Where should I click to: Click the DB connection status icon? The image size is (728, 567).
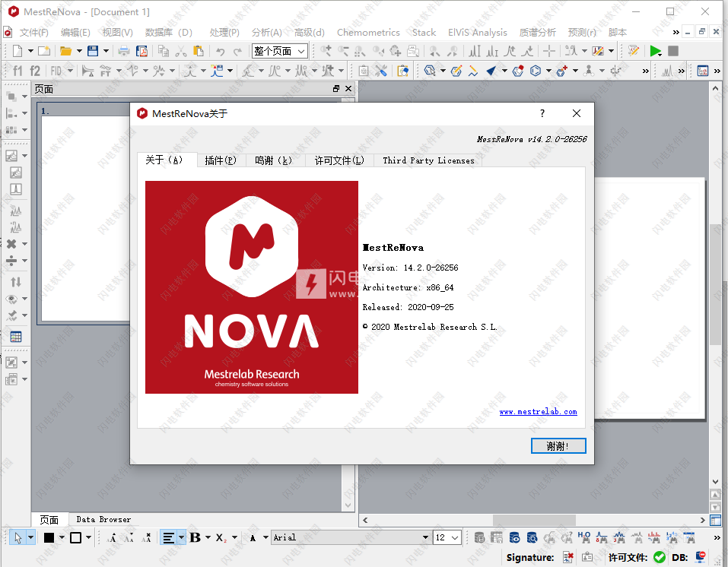pos(700,557)
